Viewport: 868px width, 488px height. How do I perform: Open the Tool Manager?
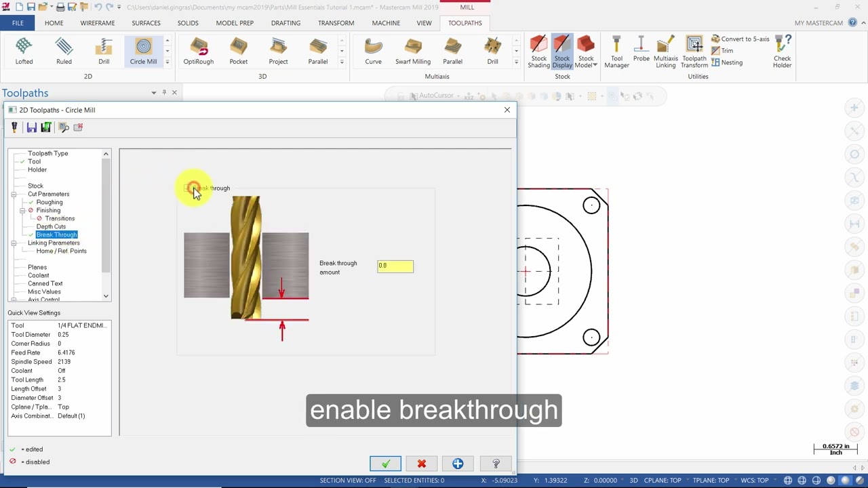click(616, 52)
